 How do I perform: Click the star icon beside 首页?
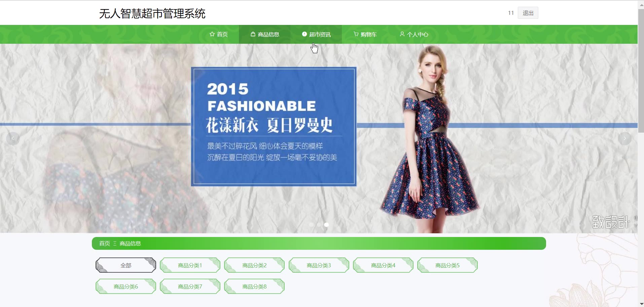pyautogui.click(x=212, y=34)
